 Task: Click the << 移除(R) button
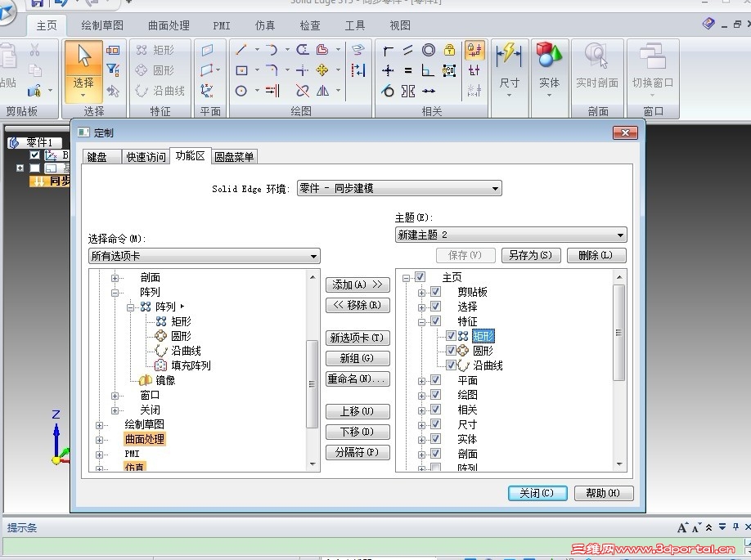point(358,306)
